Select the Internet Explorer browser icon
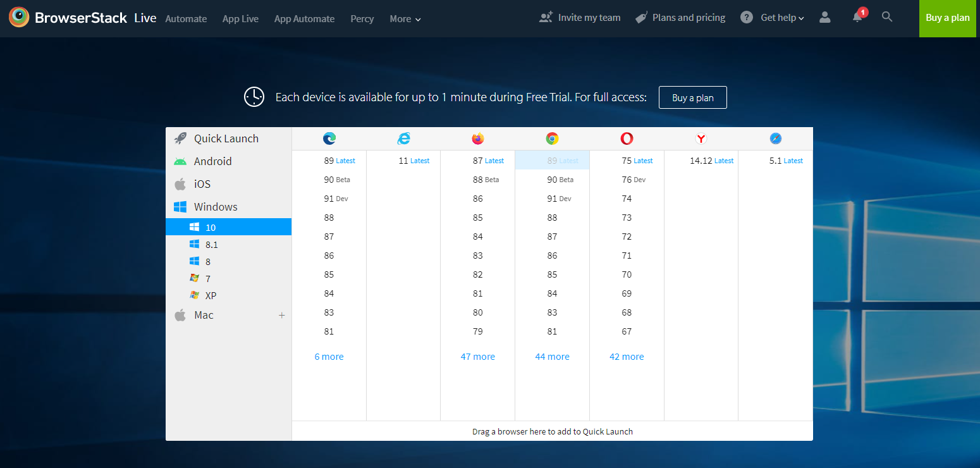 403,139
